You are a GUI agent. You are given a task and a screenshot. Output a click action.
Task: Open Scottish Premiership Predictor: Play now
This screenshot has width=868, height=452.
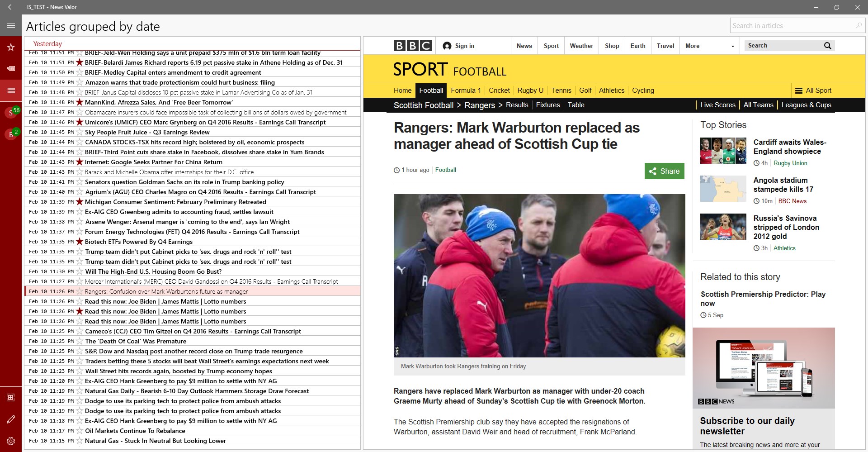coord(763,299)
